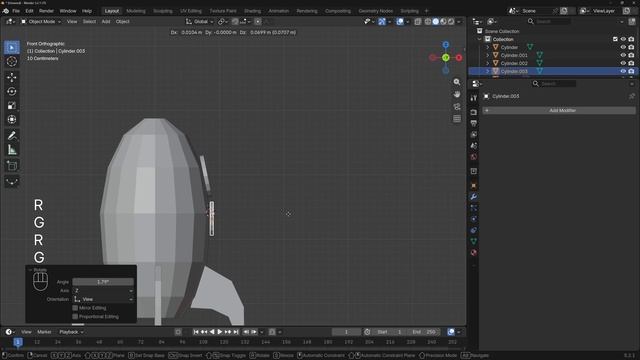
Task: Open the Object Mode dropdown
Action: coord(40,22)
